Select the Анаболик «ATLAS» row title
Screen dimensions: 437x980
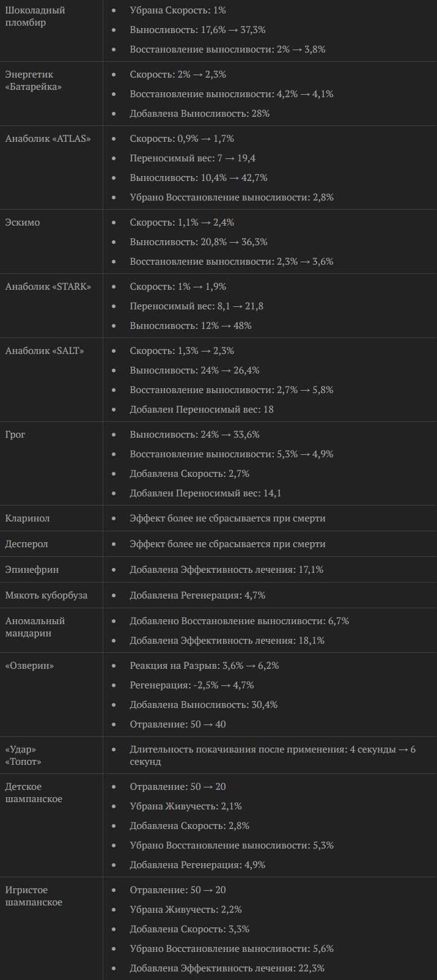[x=48, y=139]
